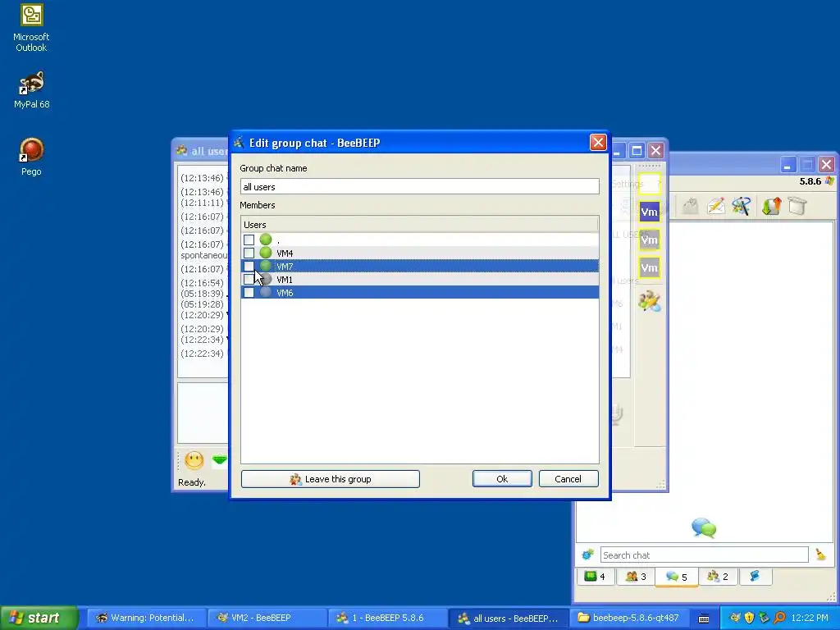The height and width of the screenshot is (630, 840).
Task: Click the white box toolbar icon
Action: [797, 206]
